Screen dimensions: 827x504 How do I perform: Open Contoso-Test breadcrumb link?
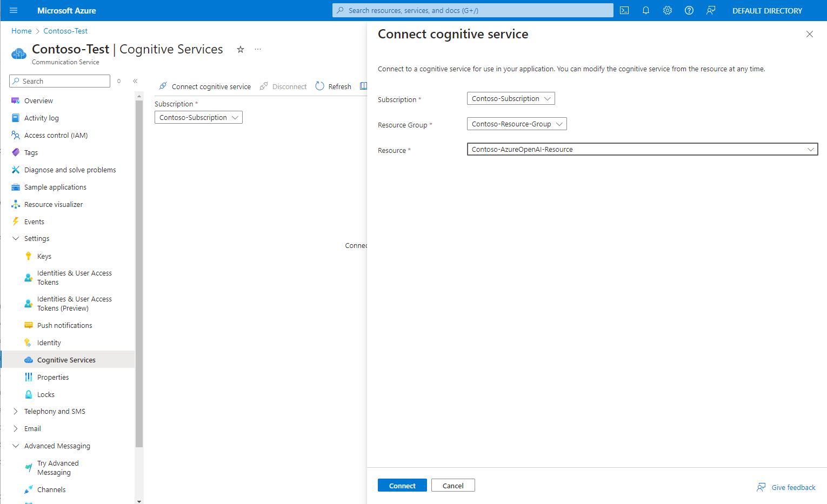(65, 31)
